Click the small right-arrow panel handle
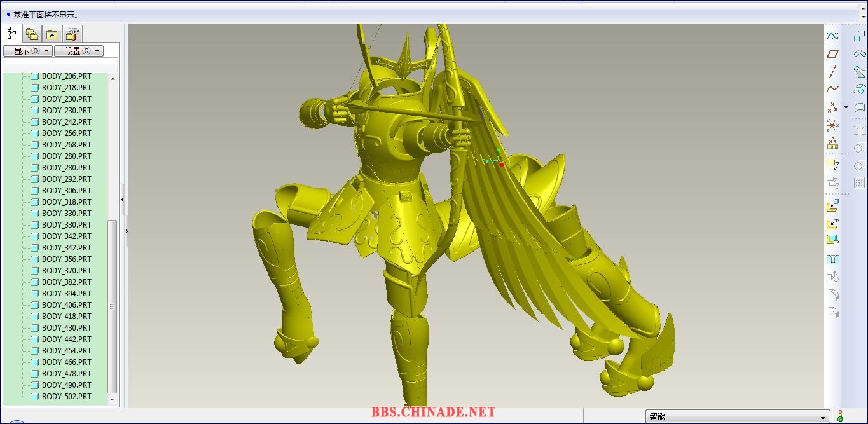868x424 pixels. [127, 231]
